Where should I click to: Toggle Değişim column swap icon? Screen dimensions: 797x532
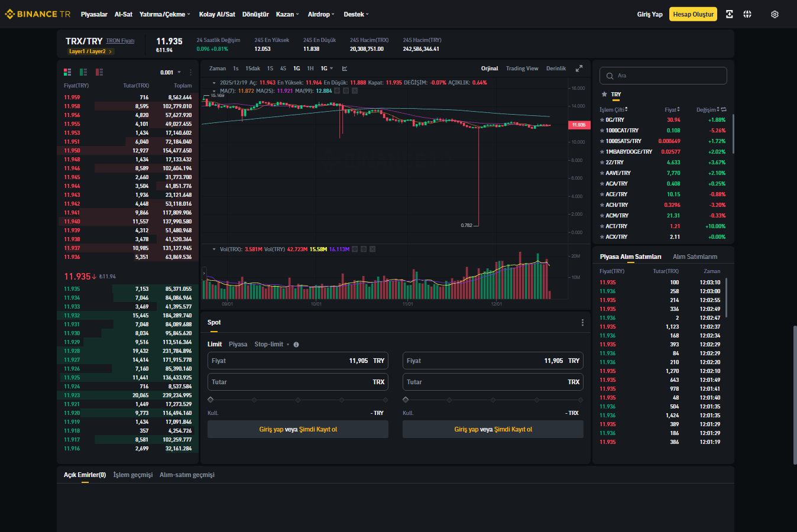tap(724, 109)
